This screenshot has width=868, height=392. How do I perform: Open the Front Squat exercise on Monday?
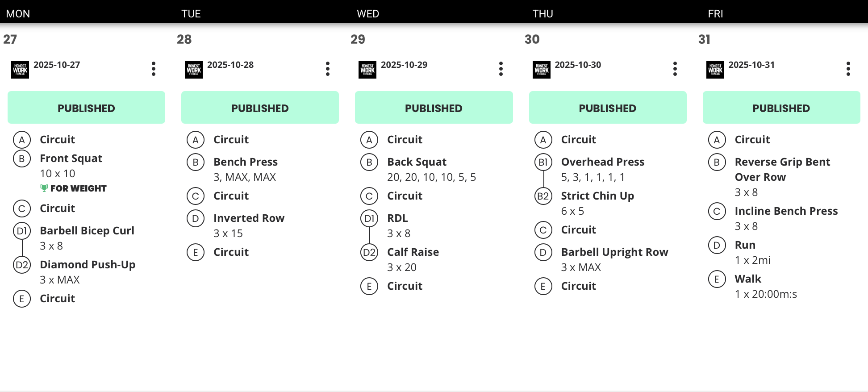pyautogui.click(x=71, y=158)
